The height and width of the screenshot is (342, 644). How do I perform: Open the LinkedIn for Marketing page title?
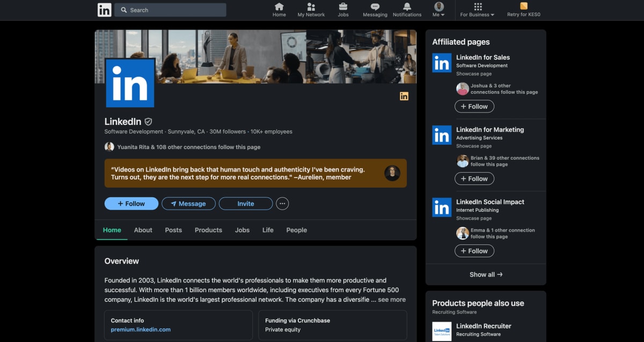pos(490,130)
